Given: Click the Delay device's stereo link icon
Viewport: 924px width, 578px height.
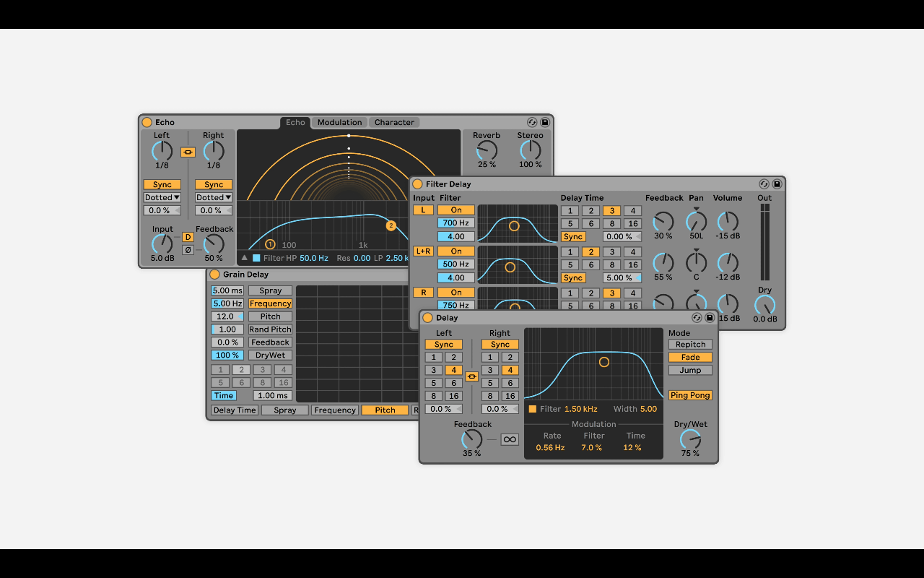Looking at the screenshot, I should (472, 376).
